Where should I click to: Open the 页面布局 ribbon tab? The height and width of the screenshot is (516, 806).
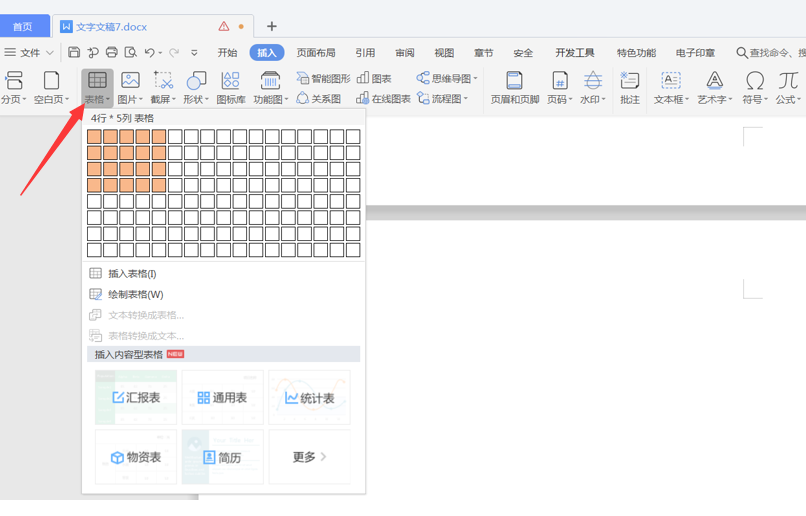click(x=316, y=52)
